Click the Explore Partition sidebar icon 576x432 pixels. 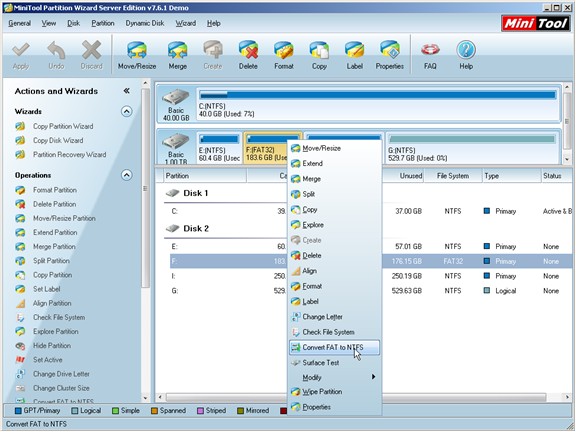tap(20, 332)
